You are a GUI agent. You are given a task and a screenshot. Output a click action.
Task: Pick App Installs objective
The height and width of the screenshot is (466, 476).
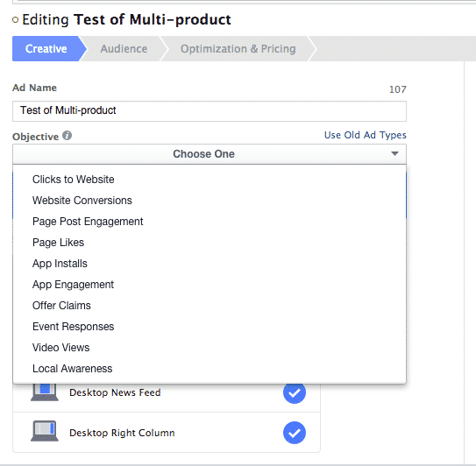click(x=60, y=264)
